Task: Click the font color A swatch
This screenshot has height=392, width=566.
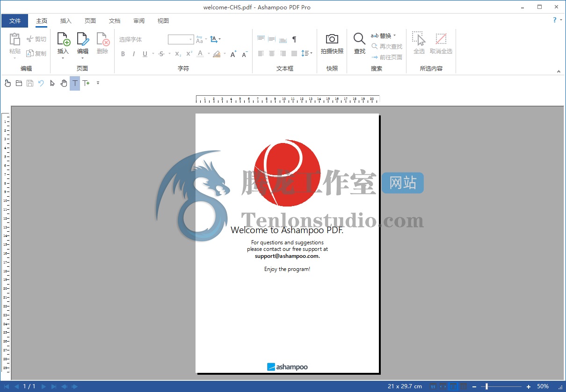Action: pyautogui.click(x=201, y=54)
